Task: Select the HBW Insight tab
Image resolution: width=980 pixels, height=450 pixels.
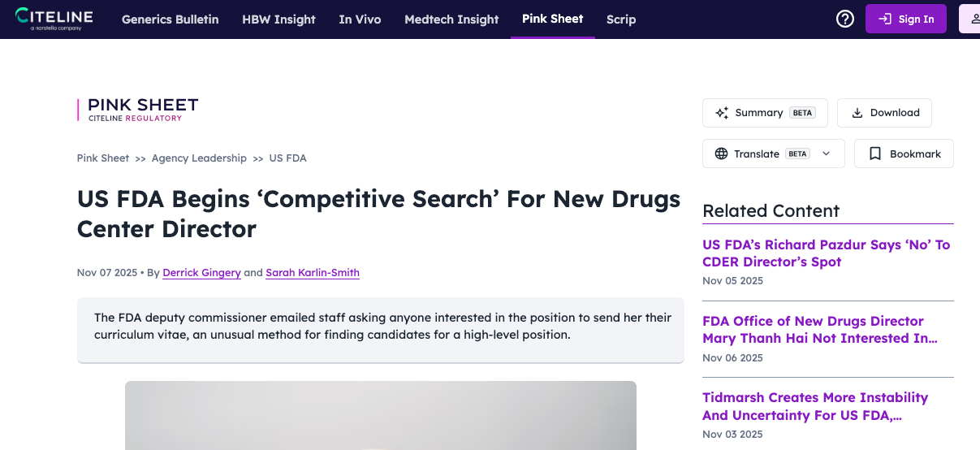Action: tap(278, 19)
